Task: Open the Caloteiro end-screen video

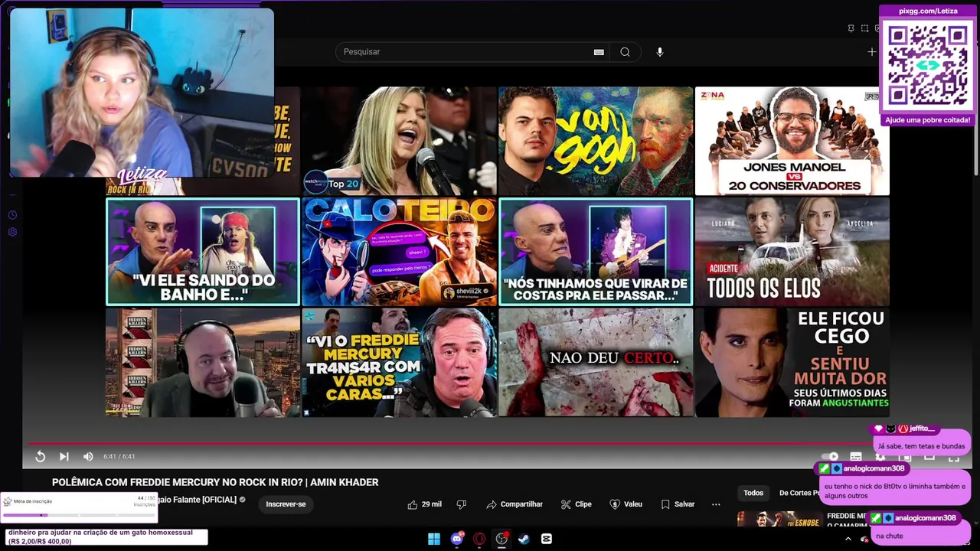Action: coord(399,252)
